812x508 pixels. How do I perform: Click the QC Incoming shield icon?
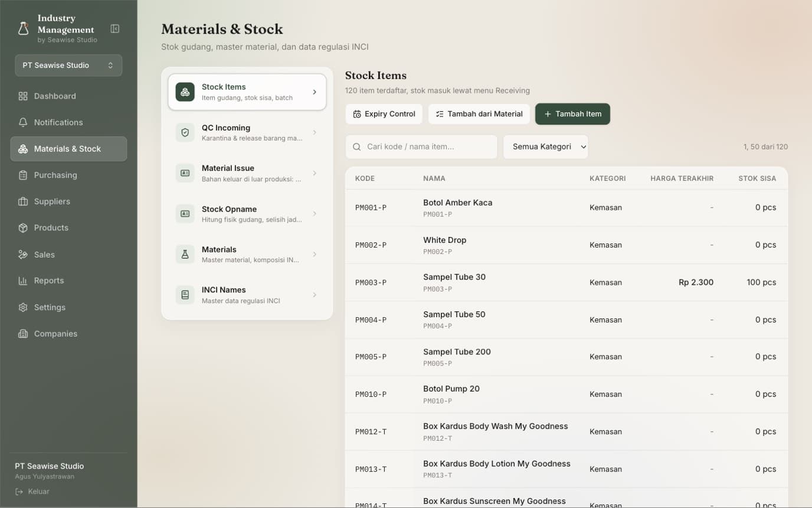[x=185, y=132]
